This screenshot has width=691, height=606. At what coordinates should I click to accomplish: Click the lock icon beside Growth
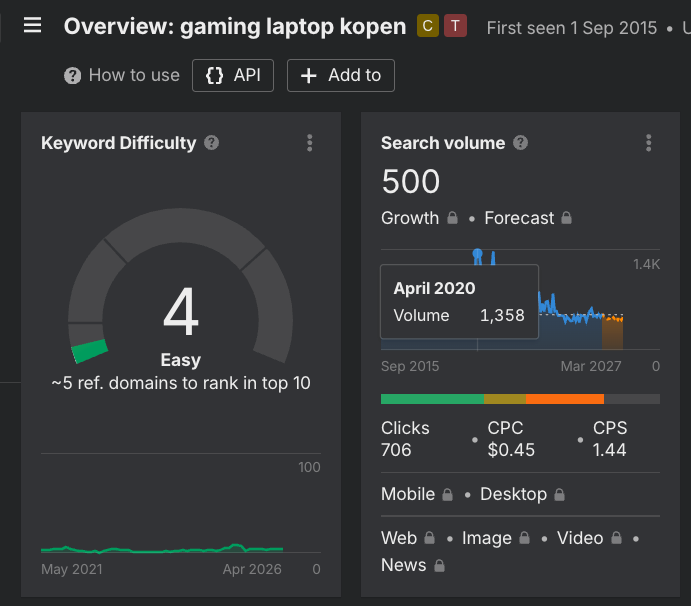pyautogui.click(x=453, y=218)
